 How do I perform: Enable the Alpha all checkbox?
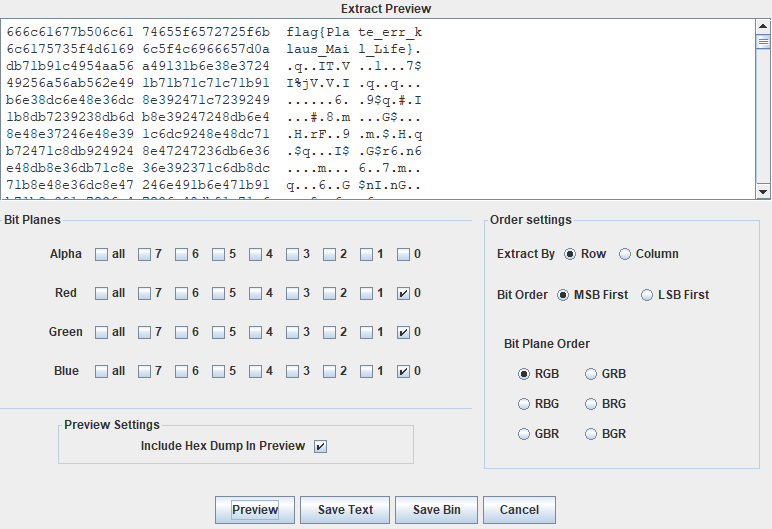tap(101, 254)
